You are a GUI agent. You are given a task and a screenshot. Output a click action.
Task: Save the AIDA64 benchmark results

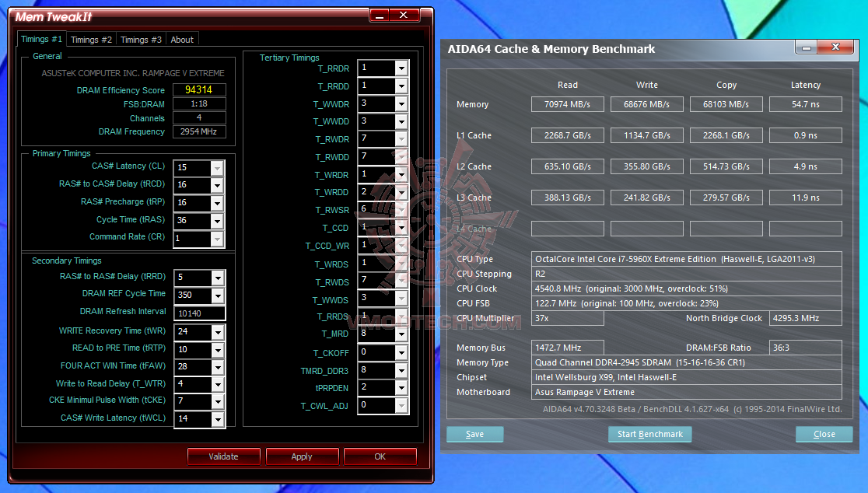coord(475,435)
